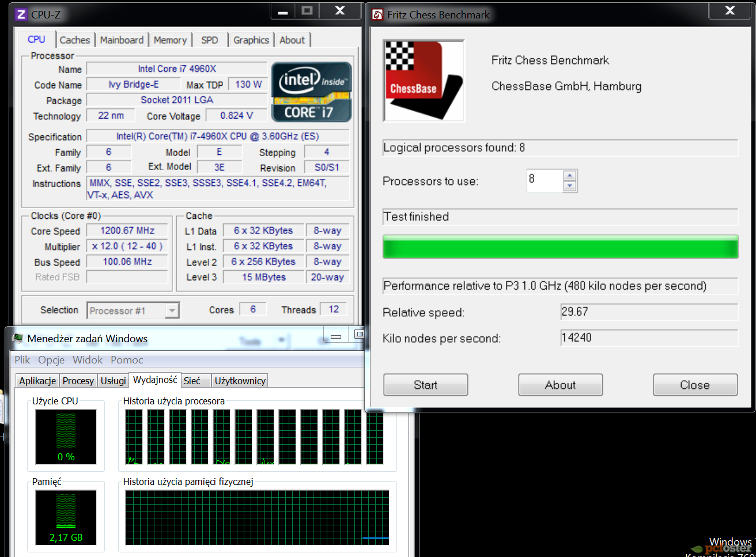
Task: Click the L1 Data value 6 x 32 KBytes
Action: coord(263,230)
